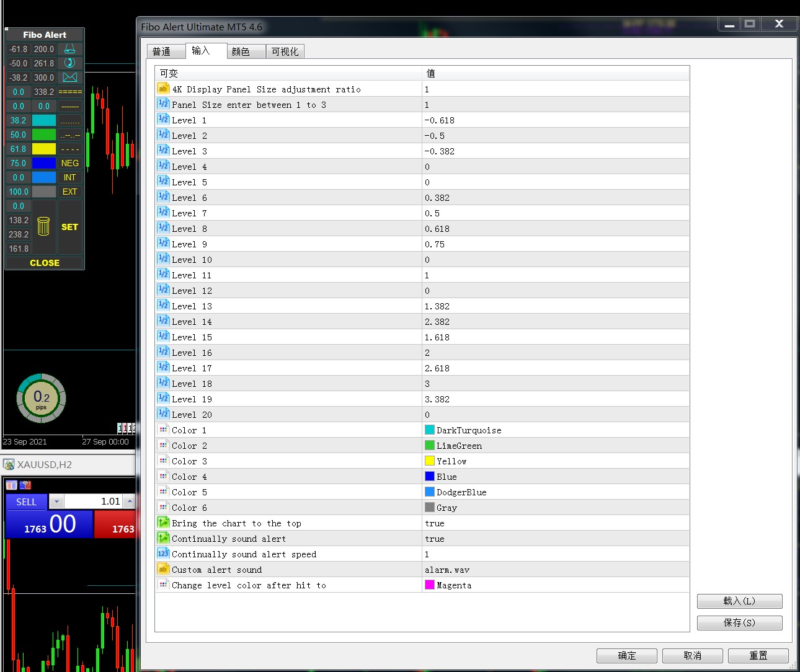Click the 'ab' icon beside Custom alert sound
Viewport: 800px width, 672px height.
(x=163, y=569)
